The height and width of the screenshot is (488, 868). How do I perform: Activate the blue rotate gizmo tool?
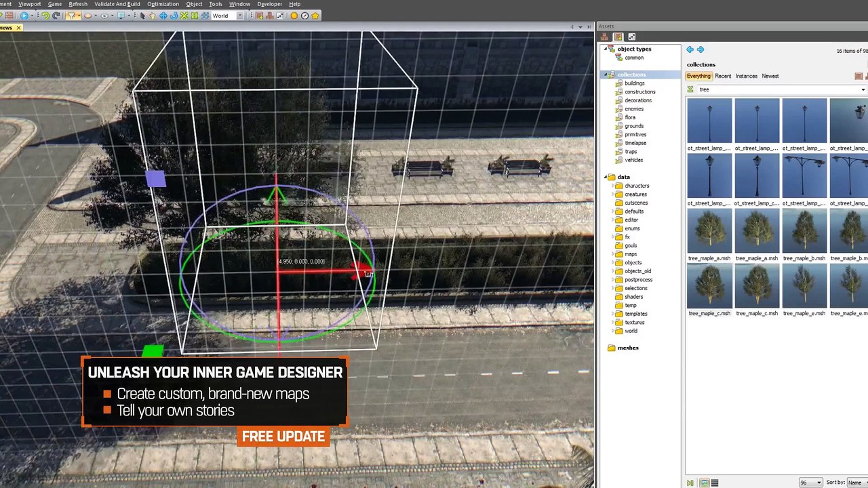coord(174,16)
